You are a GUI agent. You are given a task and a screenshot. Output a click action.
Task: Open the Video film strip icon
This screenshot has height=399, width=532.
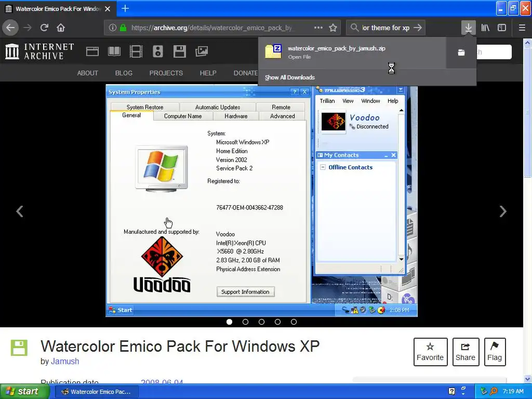pos(136,51)
